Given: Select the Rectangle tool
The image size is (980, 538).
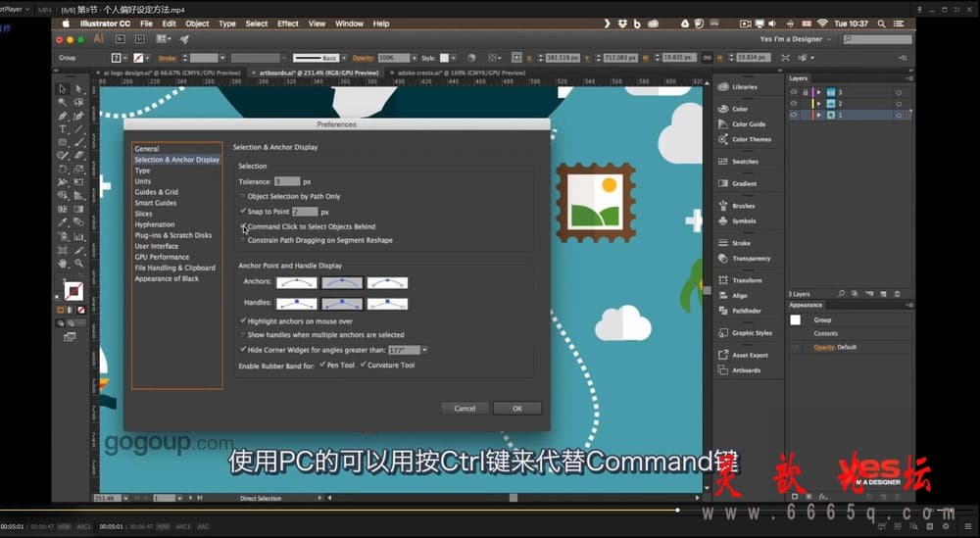Looking at the screenshot, I should tap(63, 142).
